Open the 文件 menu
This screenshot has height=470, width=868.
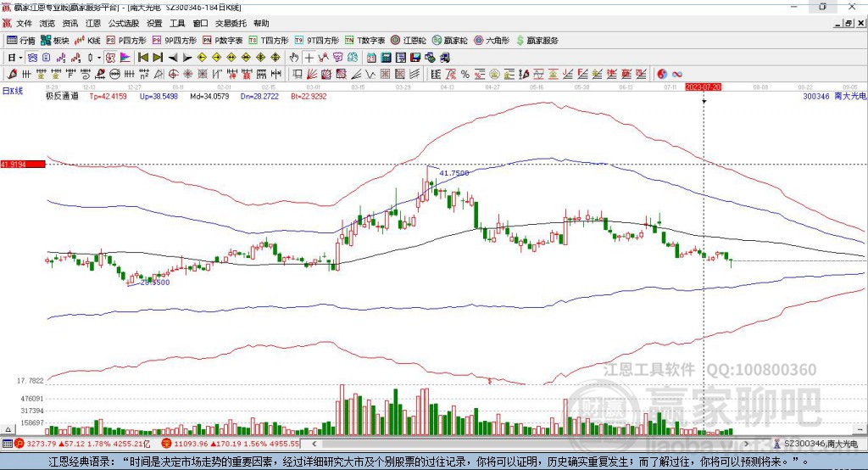(x=24, y=23)
